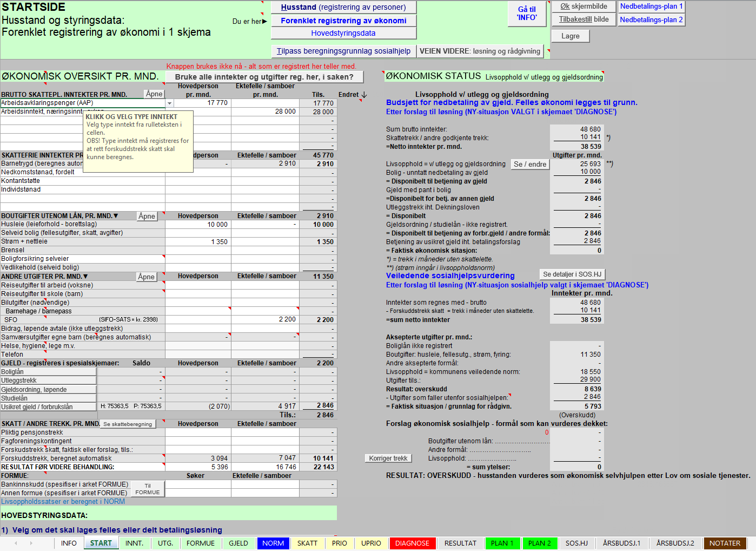Open the income type dropdown for Arbeidsavklaringspenger

point(169,103)
